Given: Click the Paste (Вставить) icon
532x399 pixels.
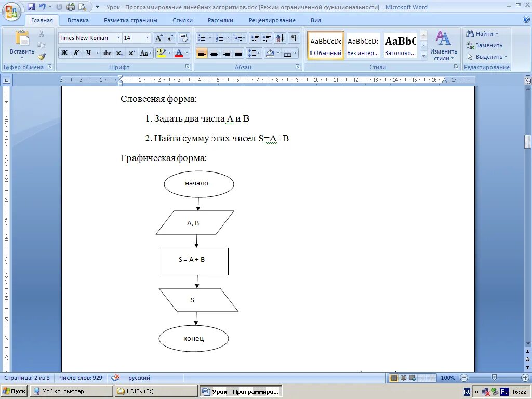Looking at the screenshot, I should [22, 38].
